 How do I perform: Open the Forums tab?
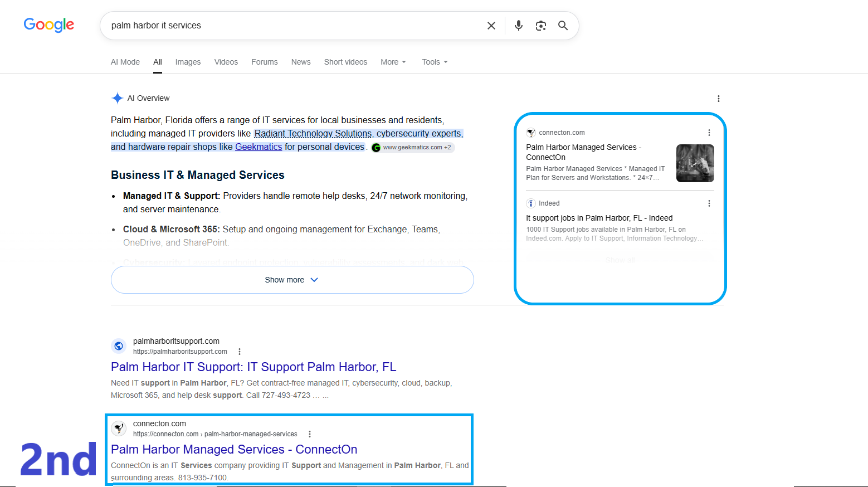(x=265, y=62)
